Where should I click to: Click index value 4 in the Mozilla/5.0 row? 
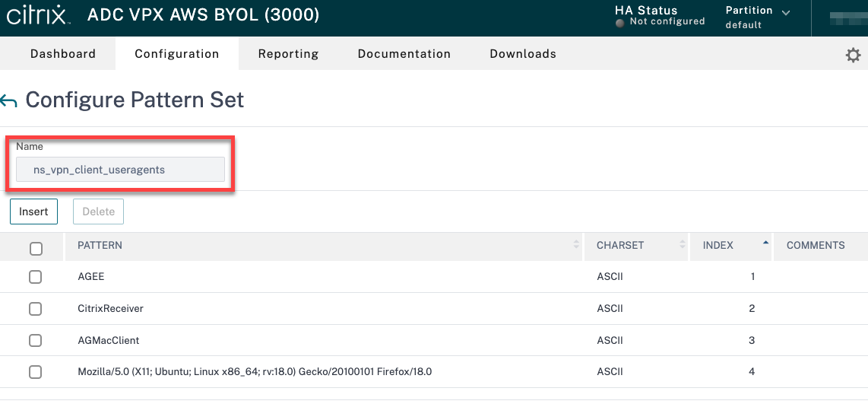[x=752, y=372]
